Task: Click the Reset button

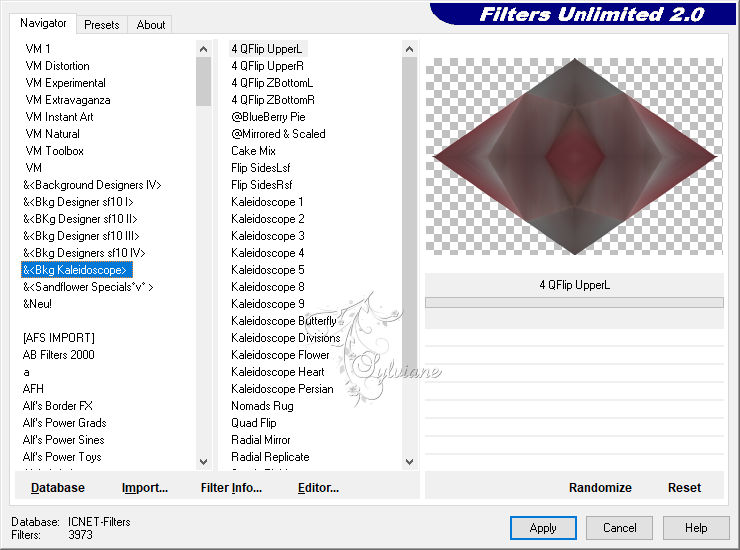Action: point(684,488)
